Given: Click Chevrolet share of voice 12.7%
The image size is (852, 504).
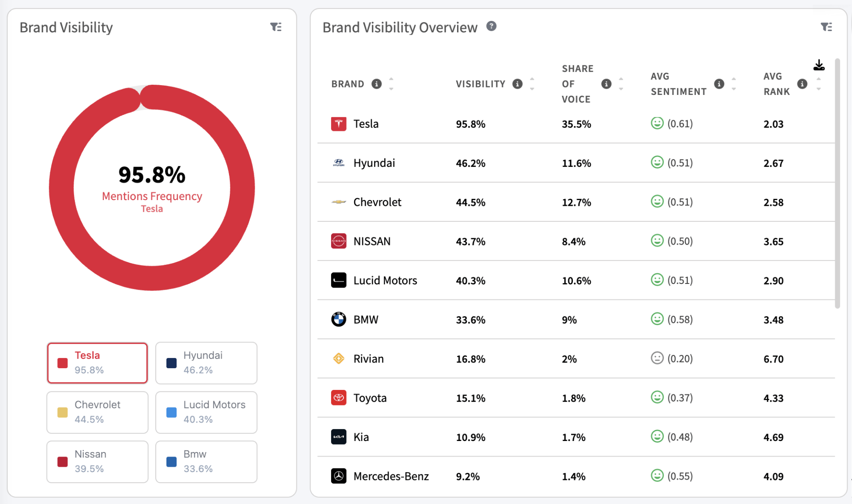Looking at the screenshot, I should pos(576,202).
